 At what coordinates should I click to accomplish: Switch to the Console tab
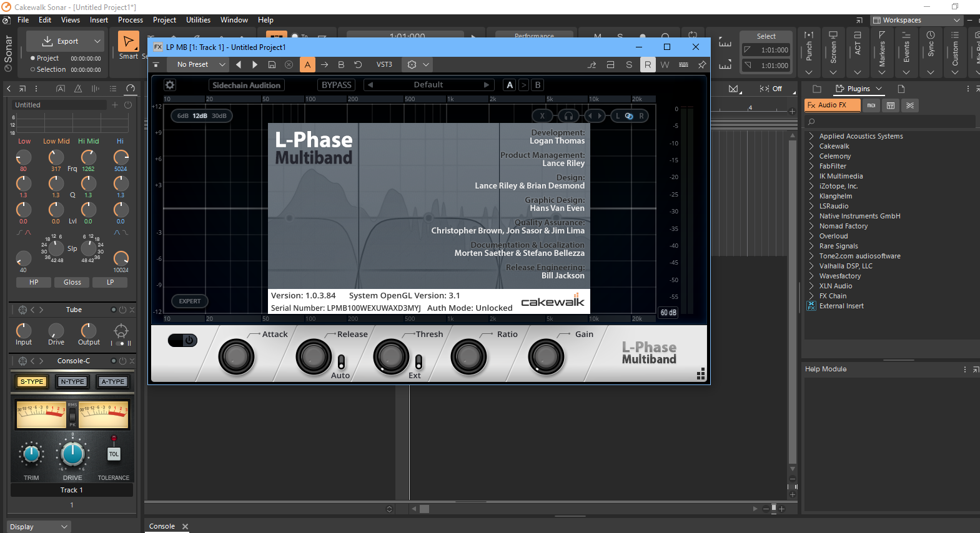click(x=162, y=526)
